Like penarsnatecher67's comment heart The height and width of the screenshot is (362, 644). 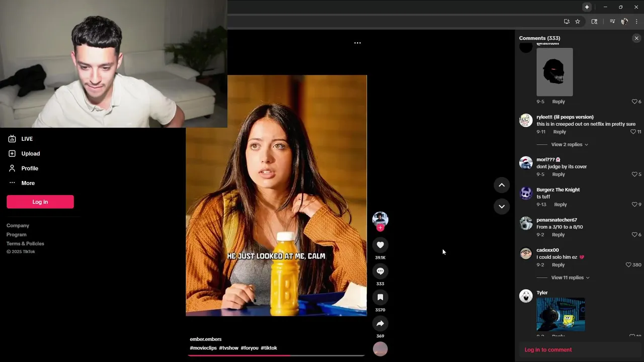pyautogui.click(x=634, y=235)
